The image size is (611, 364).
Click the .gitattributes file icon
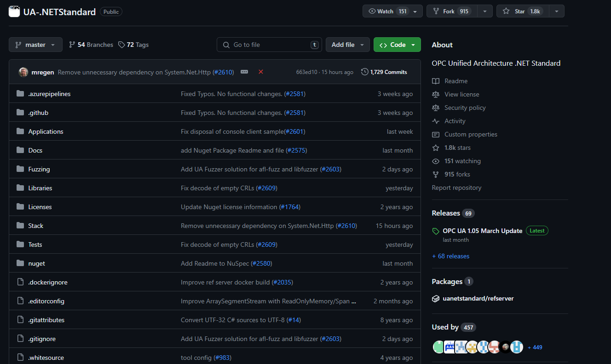20,320
